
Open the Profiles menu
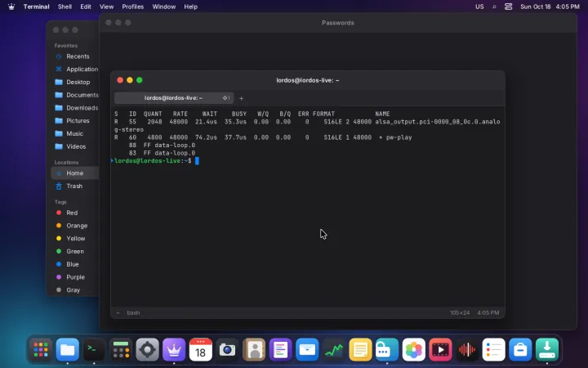tap(133, 7)
